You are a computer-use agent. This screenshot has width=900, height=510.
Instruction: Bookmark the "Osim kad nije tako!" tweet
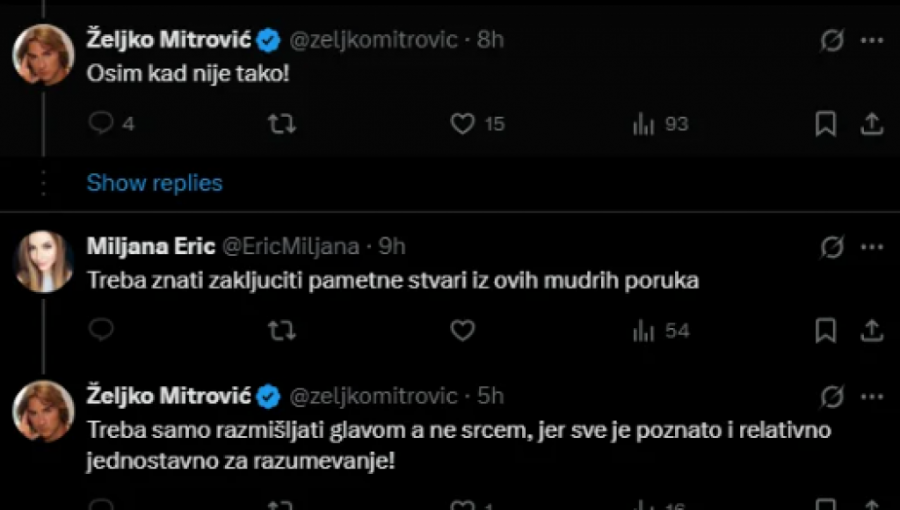point(825,124)
